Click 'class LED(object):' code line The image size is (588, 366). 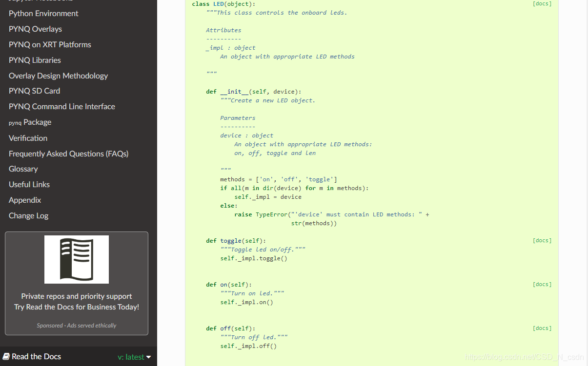coord(223,4)
